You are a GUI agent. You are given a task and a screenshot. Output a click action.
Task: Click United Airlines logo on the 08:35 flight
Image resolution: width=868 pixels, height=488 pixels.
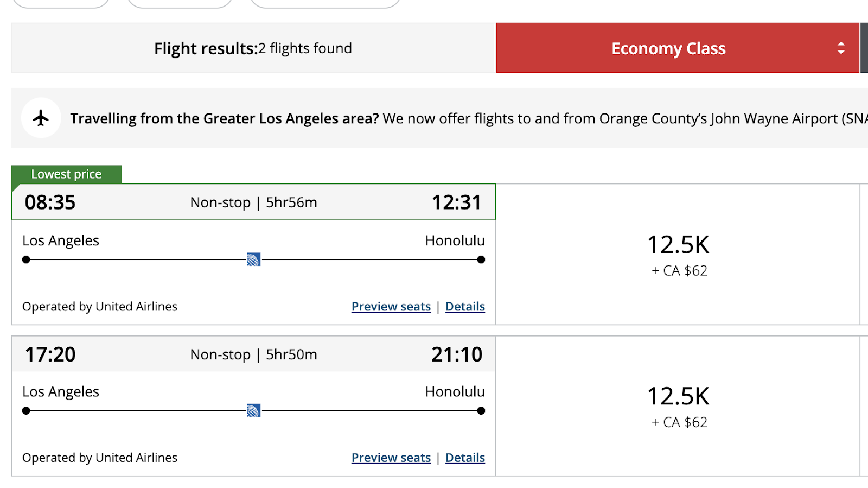[x=253, y=259]
